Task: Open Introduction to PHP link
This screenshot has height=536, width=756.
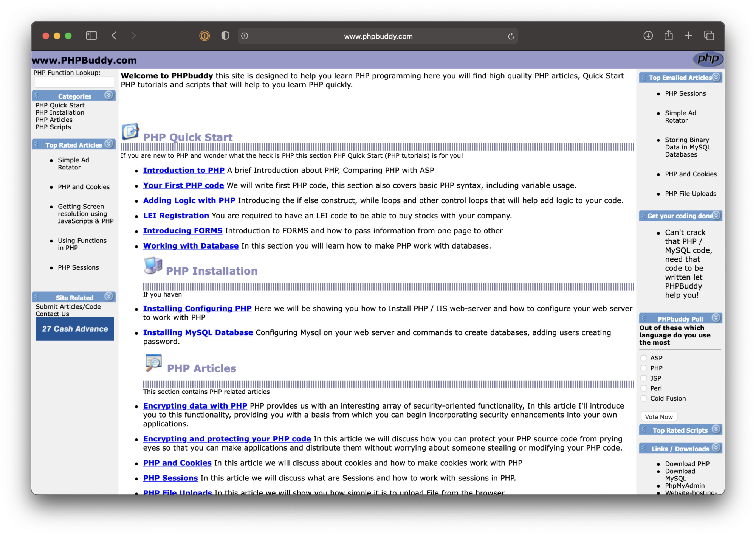Action: [x=184, y=170]
